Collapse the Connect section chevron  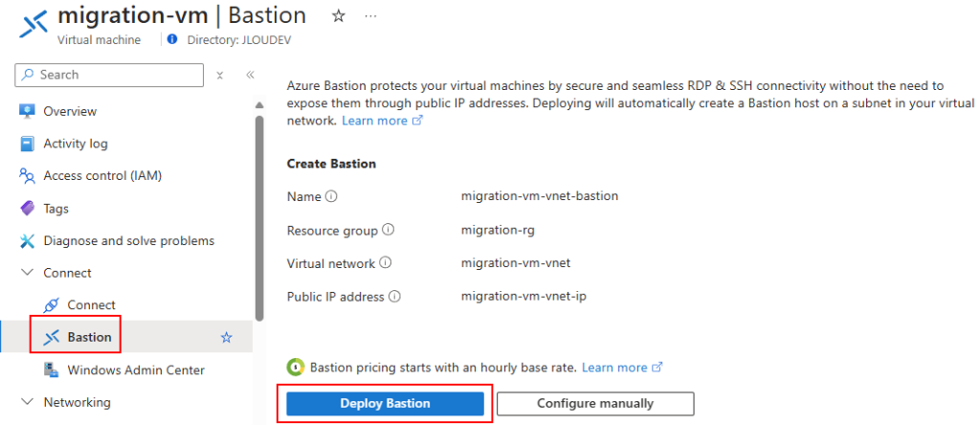(x=27, y=273)
